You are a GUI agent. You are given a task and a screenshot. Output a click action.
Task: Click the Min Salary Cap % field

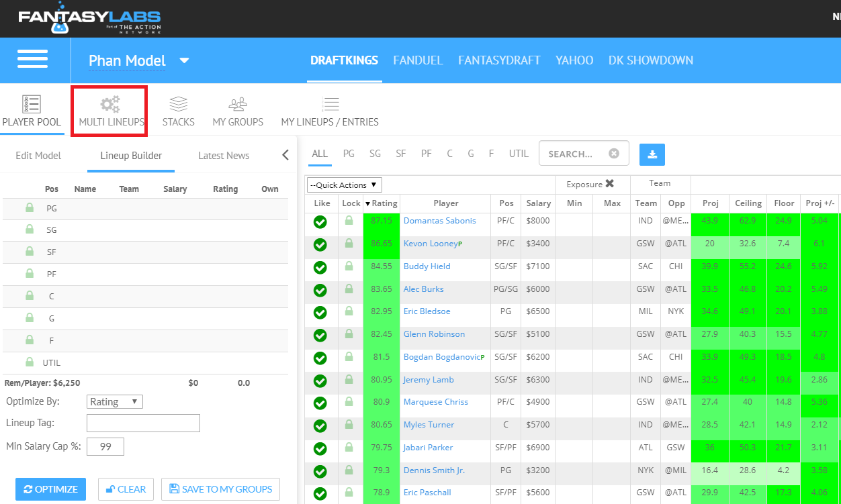(x=105, y=446)
